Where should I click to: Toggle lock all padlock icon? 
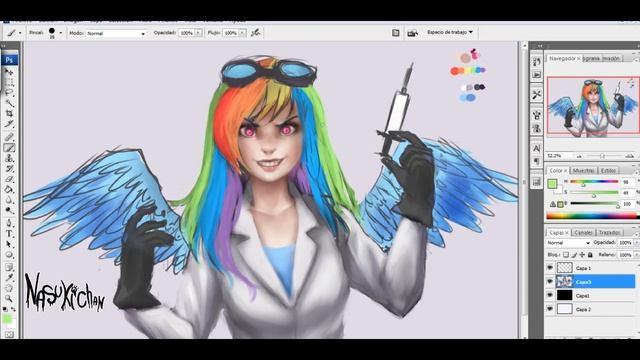tap(590, 255)
